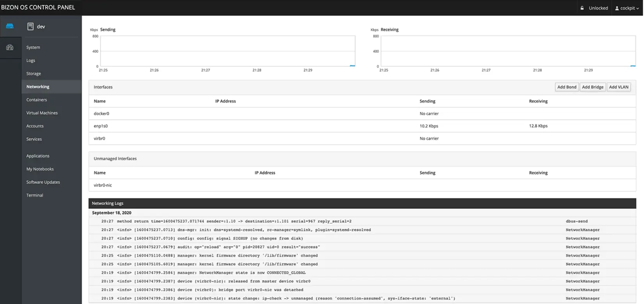Click the Receiving graph area
This screenshot has width=644, height=304.
click(x=508, y=51)
